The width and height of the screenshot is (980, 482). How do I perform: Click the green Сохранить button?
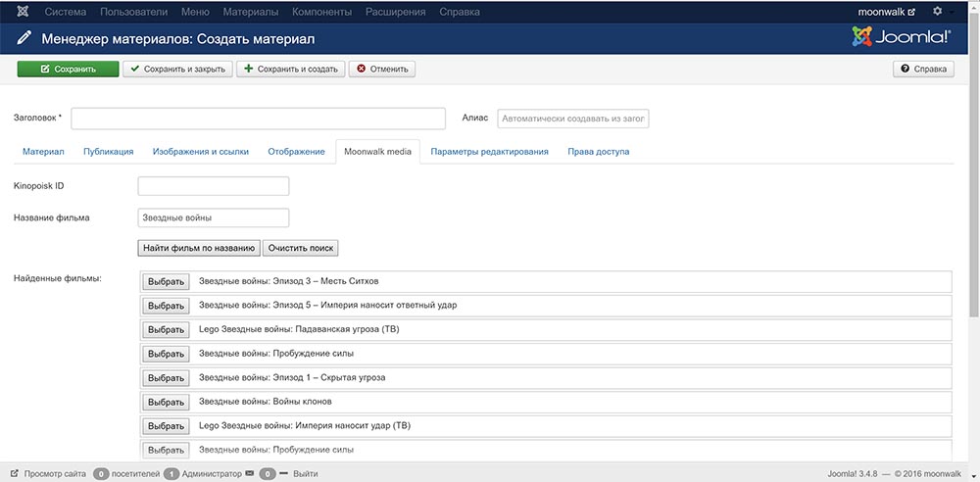coord(69,69)
